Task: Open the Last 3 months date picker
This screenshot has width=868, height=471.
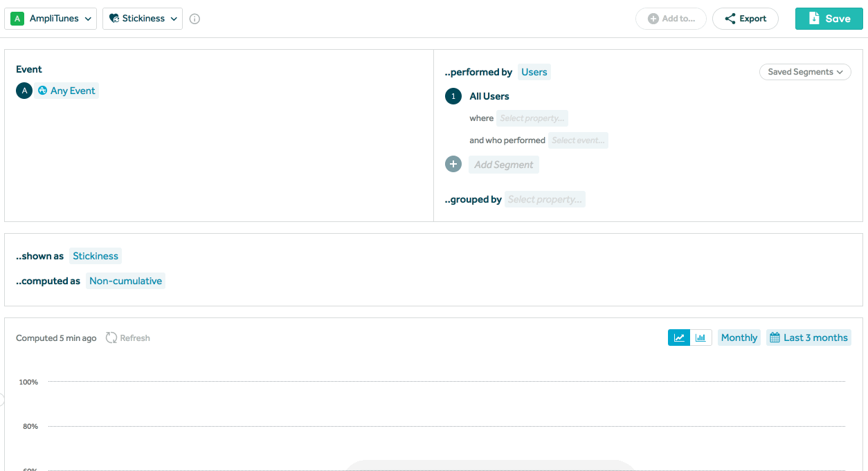Action: pos(808,338)
